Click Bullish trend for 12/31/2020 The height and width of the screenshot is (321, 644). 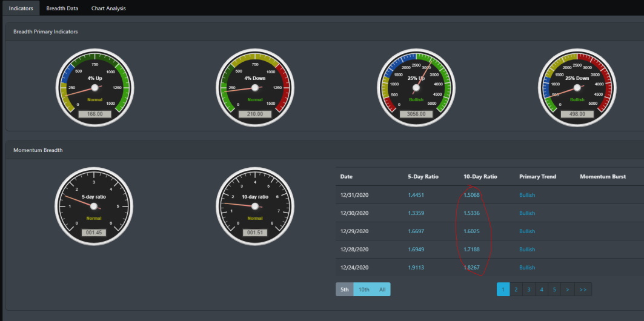pos(527,195)
